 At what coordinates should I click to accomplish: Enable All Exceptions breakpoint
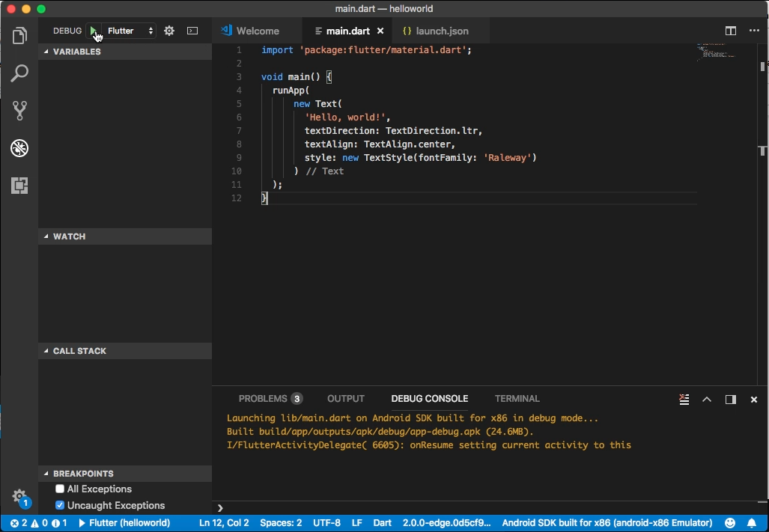click(60, 489)
